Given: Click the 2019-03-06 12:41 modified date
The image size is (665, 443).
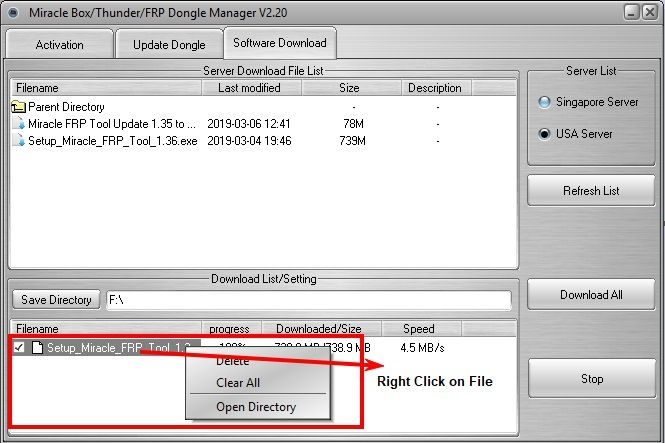Looking at the screenshot, I should [249, 124].
